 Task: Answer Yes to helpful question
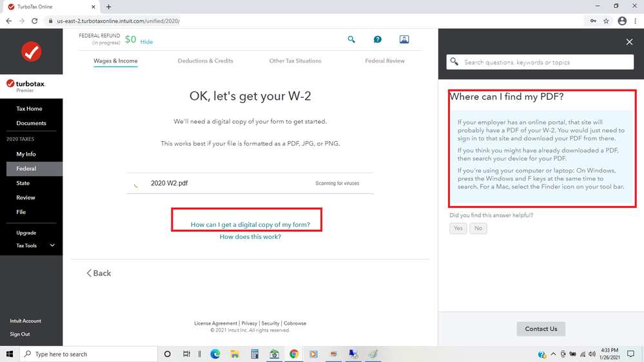pyautogui.click(x=458, y=228)
